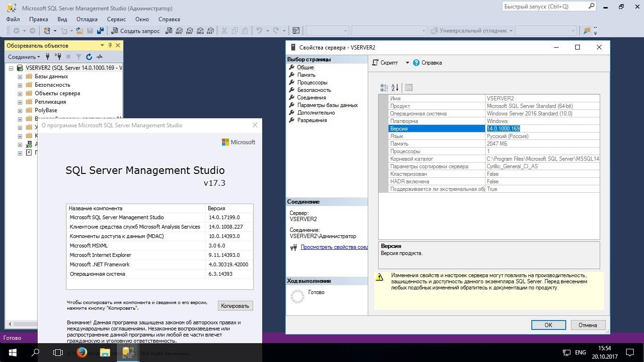
Task: Click the DAX query toolbar icon
Action: coord(210,31)
